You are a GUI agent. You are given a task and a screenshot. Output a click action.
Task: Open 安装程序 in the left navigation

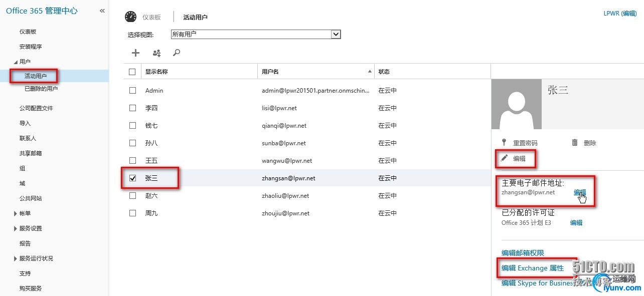[31, 47]
